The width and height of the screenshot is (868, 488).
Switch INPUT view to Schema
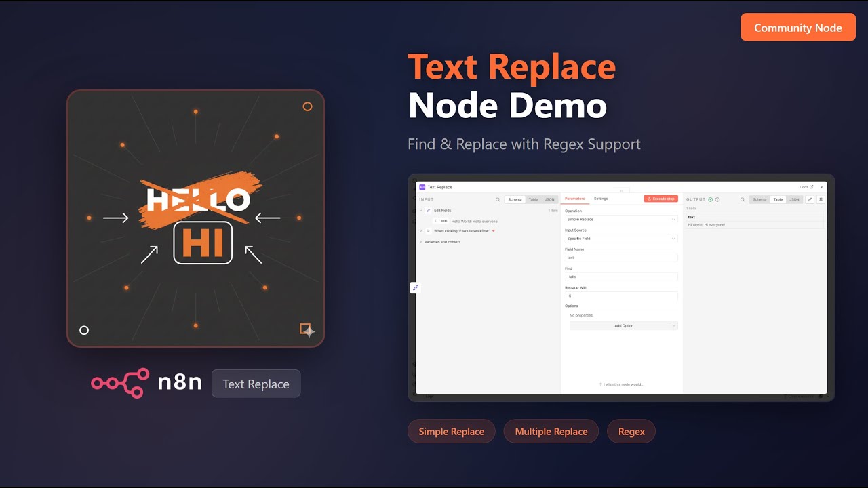click(x=515, y=199)
